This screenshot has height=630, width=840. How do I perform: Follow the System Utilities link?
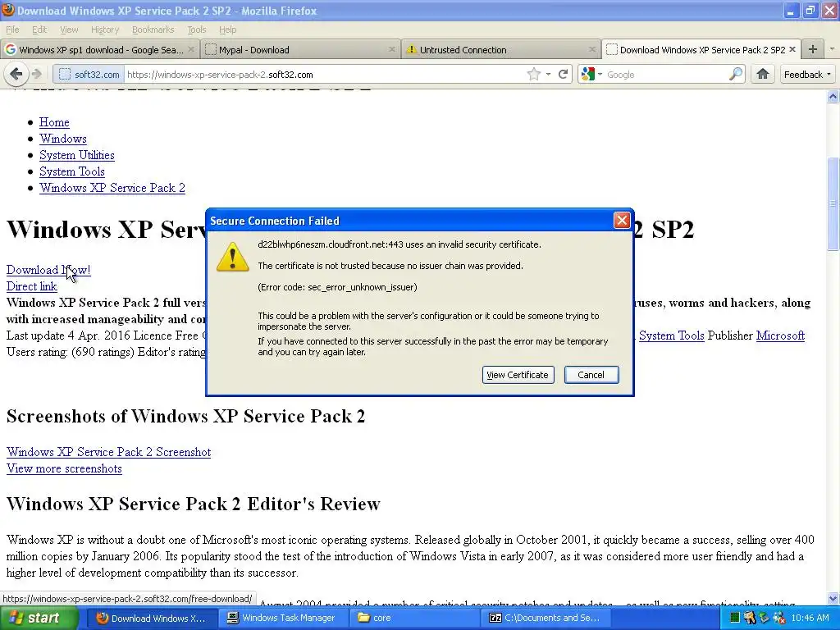(x=76, y=155)
